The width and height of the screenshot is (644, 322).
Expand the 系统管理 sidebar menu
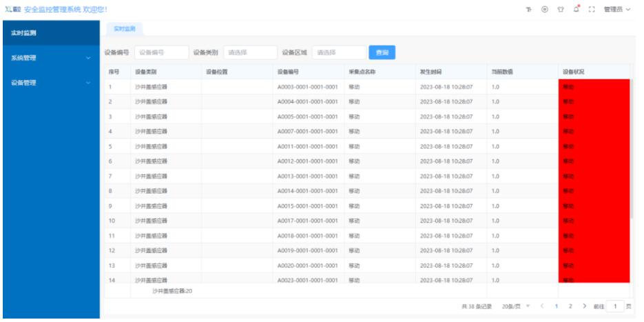pyautogui.click(x=50, y=58)
